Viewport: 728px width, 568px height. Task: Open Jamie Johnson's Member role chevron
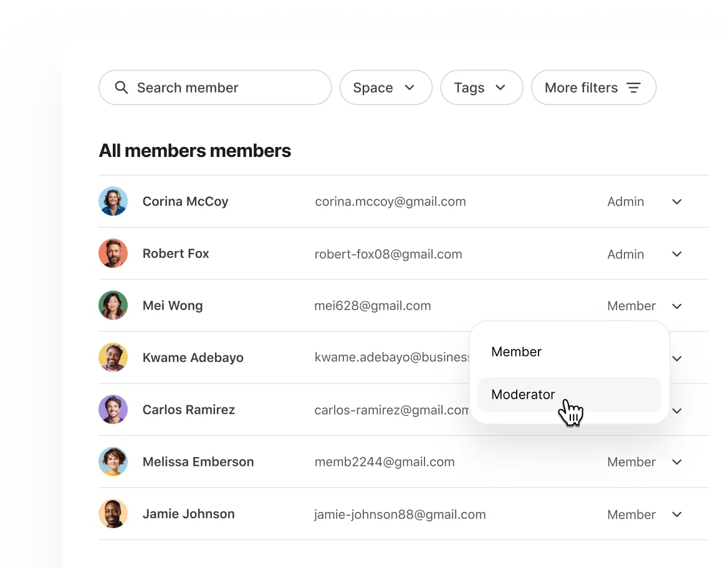tap(677, 514)
